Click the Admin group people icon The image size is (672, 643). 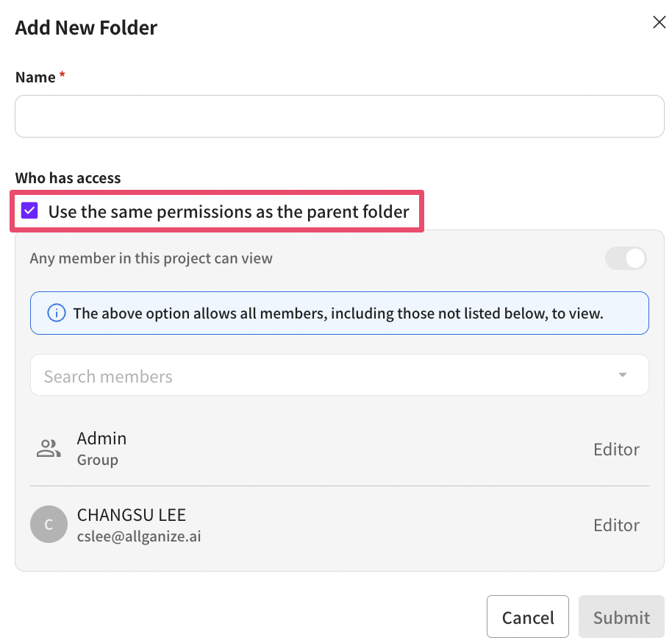(x=49, y=449)
